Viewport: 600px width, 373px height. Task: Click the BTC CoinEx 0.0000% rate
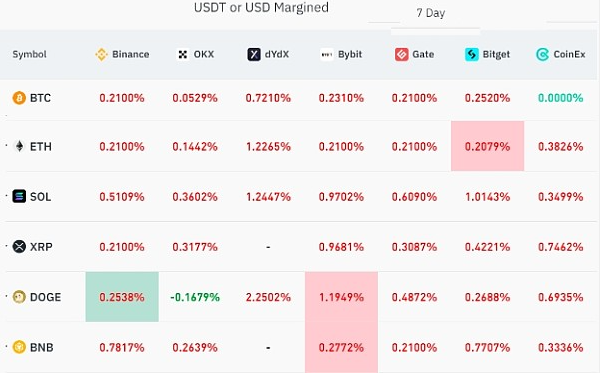[561, 98]
